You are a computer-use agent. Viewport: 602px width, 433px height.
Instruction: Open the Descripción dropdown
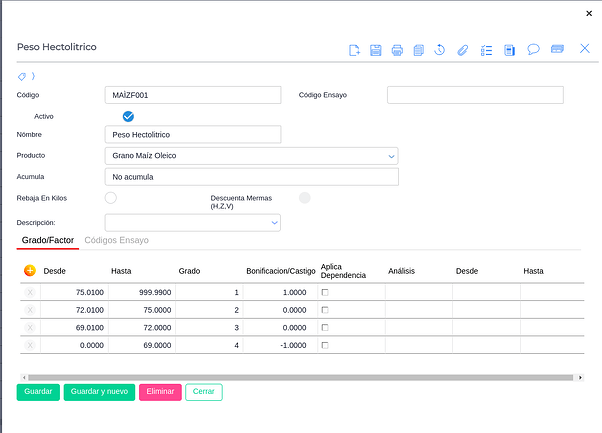tap(275, 223)
